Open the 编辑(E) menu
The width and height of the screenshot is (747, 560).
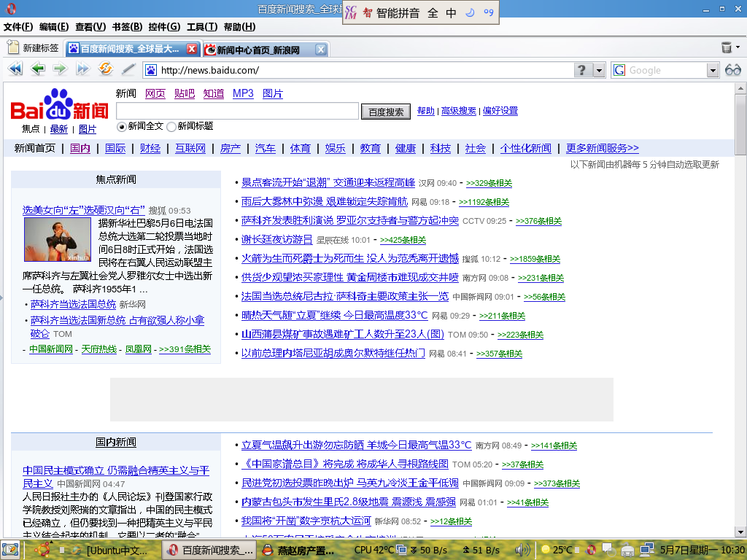(x=54, y=27)
